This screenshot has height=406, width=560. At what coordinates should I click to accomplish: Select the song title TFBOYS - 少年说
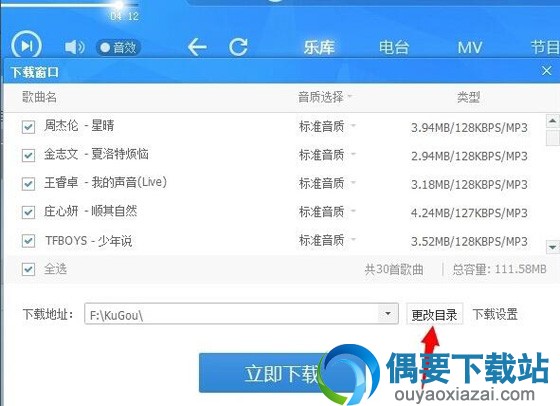tap(89, 241)
